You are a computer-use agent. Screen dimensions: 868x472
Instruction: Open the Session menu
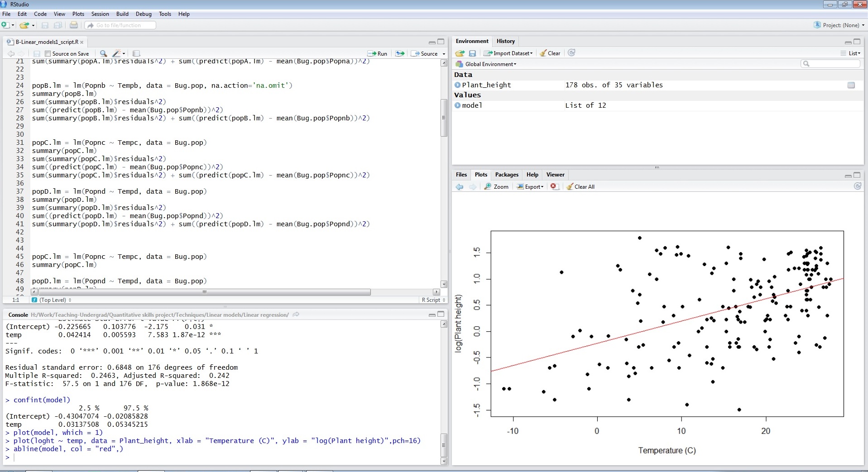click(x=100, y=14)
